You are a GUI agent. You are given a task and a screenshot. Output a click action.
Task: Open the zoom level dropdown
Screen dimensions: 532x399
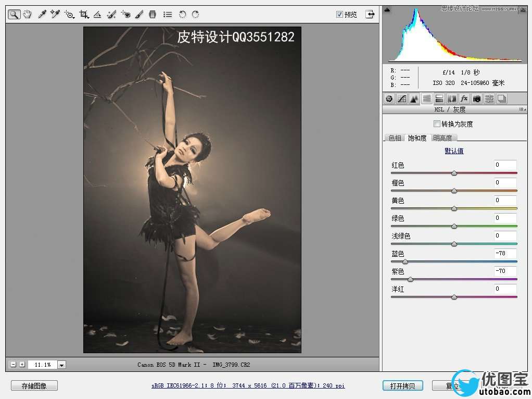point(62,365)
